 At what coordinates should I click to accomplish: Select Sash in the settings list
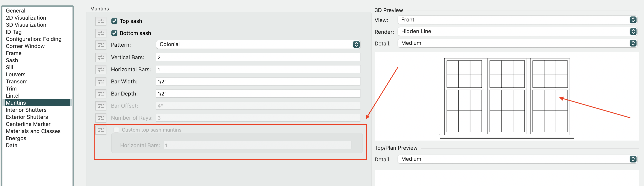pos(12,60)
